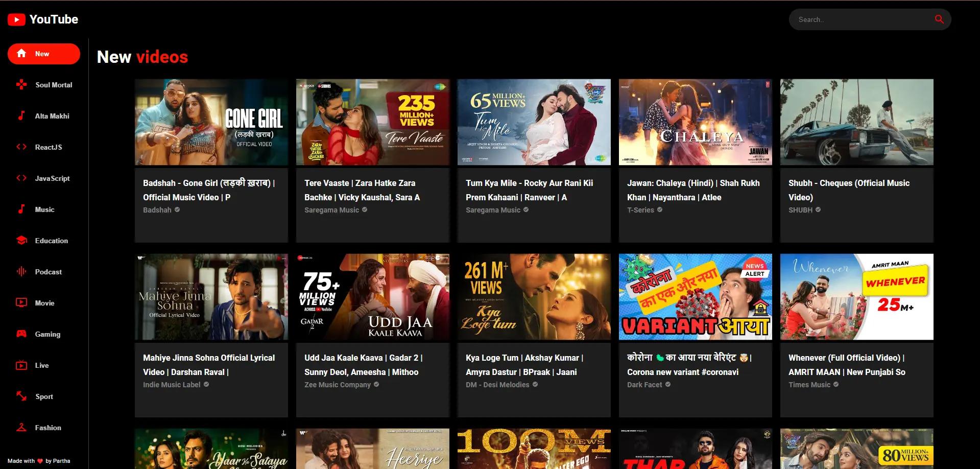This screenshot has height=469, width=980.
Task: Click the YouTube logo icon
Action: tap(16, 19)
